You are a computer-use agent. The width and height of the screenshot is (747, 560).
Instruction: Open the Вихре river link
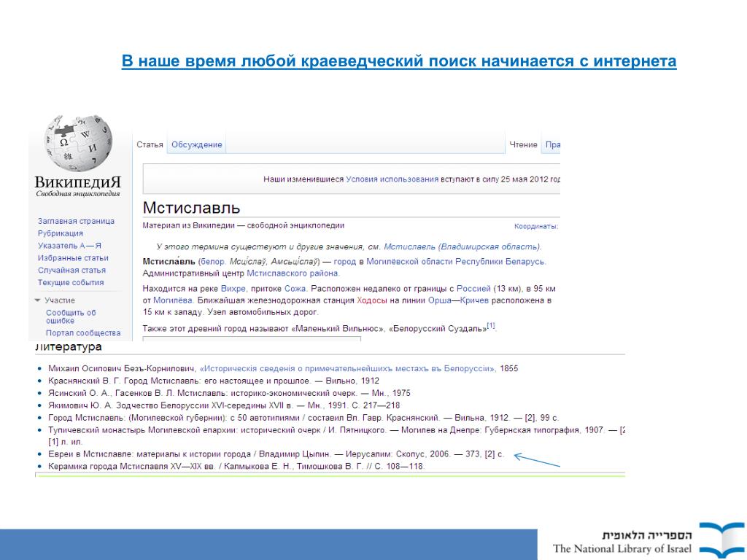coord(233,289)
